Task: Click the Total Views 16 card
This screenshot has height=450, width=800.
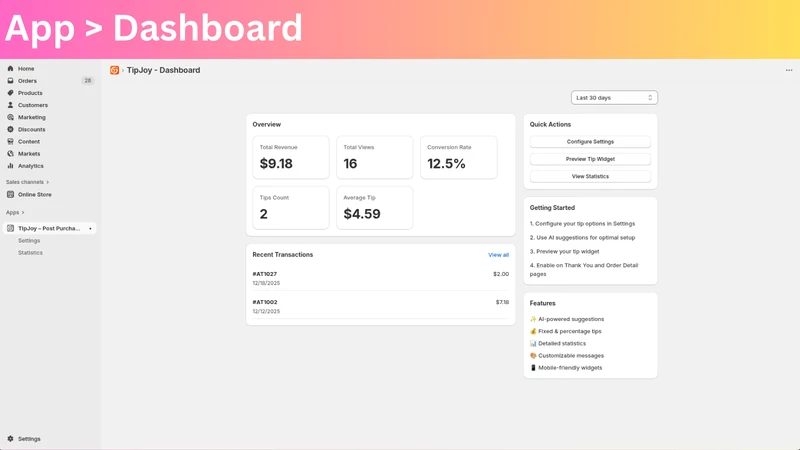Action: (374, 157)
